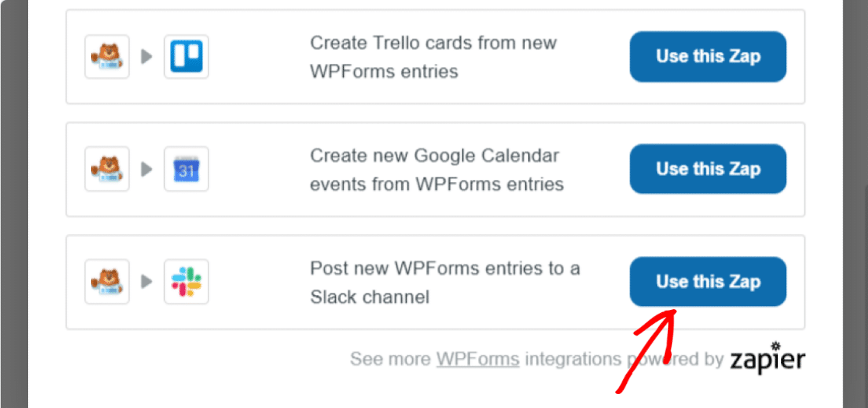Screen dimensions: 868x408
Task: Select the "Create new Google Calendar events" description
Action: click(x=437, y=170)
